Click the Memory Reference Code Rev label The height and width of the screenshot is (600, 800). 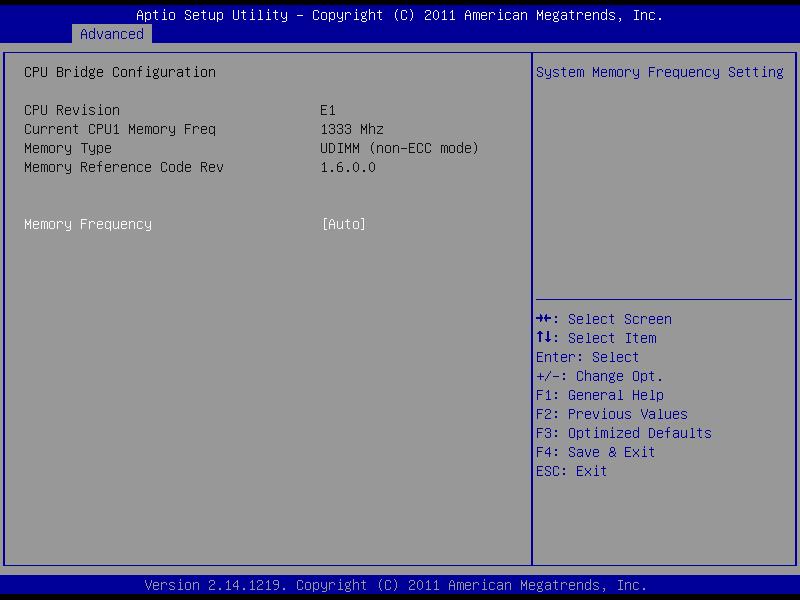click(124, 167)
